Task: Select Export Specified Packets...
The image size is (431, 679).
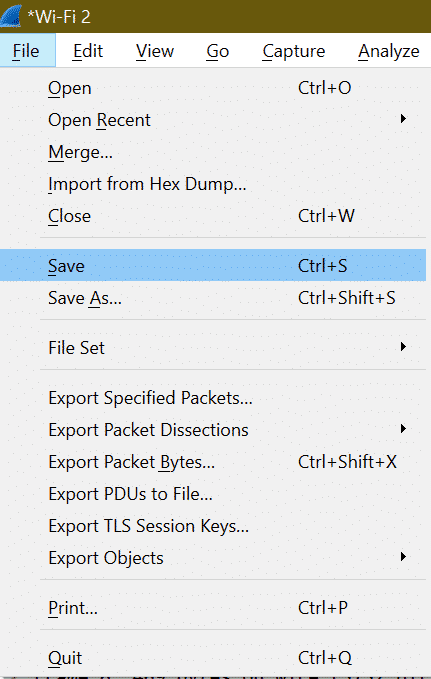Action: (213, 398)
